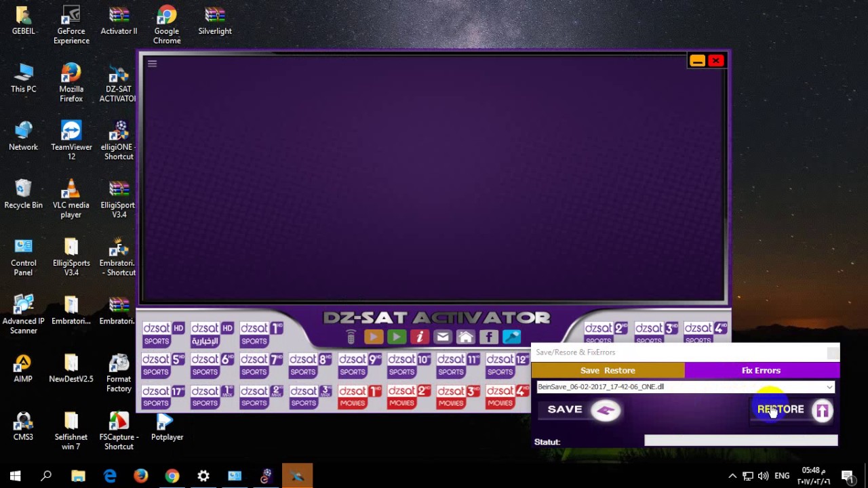Open FSCapture desktop shortcut
The width and height of the screenshot is (868, 488).
click(x=119, y=432)
